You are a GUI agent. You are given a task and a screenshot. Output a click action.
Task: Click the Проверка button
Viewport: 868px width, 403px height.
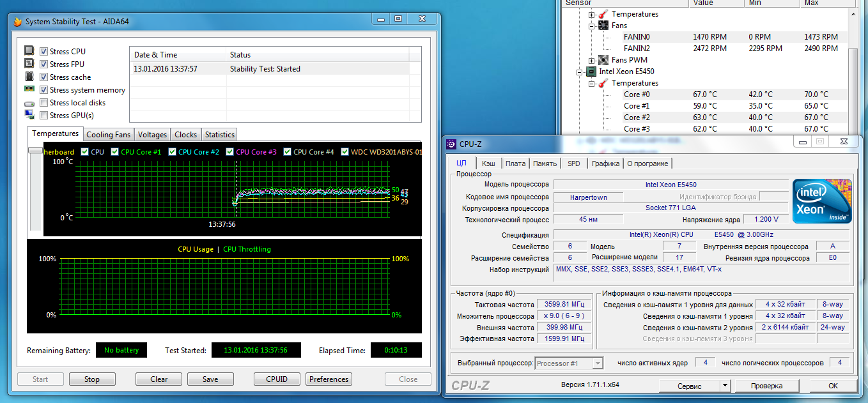(767, 386)
